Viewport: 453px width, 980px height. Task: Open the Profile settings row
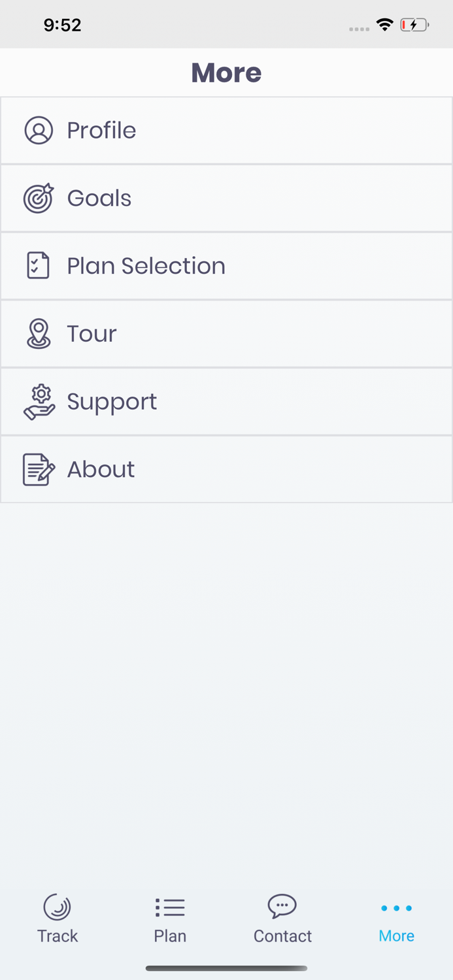pos(226,130)
